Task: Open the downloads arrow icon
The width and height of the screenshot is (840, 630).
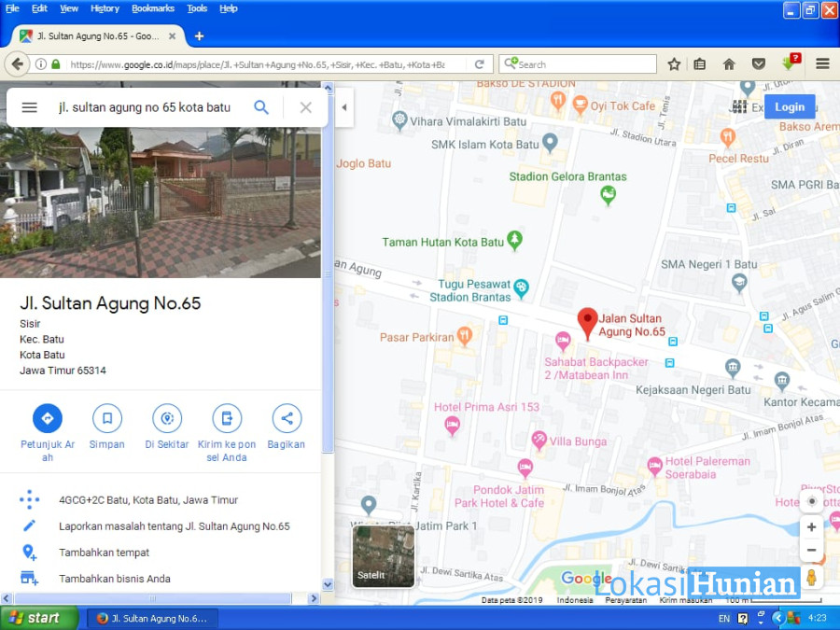Action: (791, 63)
